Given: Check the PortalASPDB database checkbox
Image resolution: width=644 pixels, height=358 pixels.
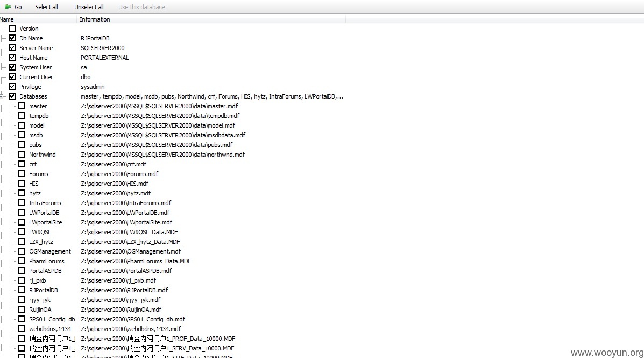Looking at the screenshot, I should [22, 270].
